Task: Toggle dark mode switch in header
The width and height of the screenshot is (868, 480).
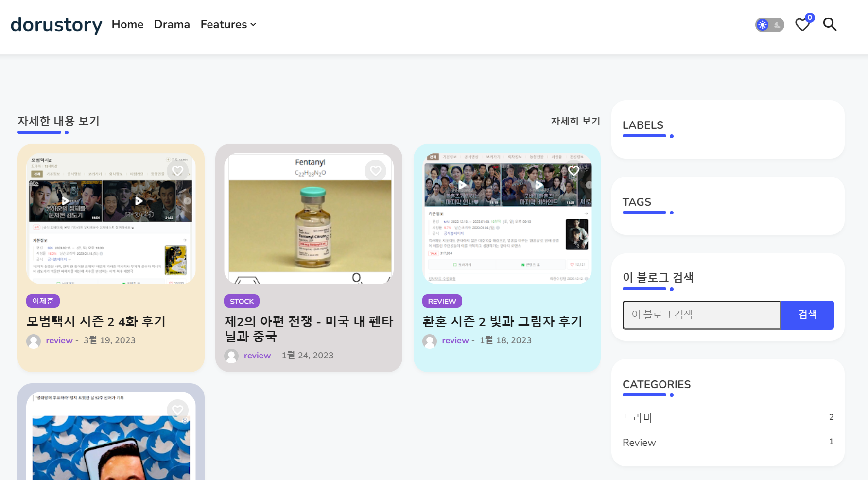Action: [x=770, y=25]
